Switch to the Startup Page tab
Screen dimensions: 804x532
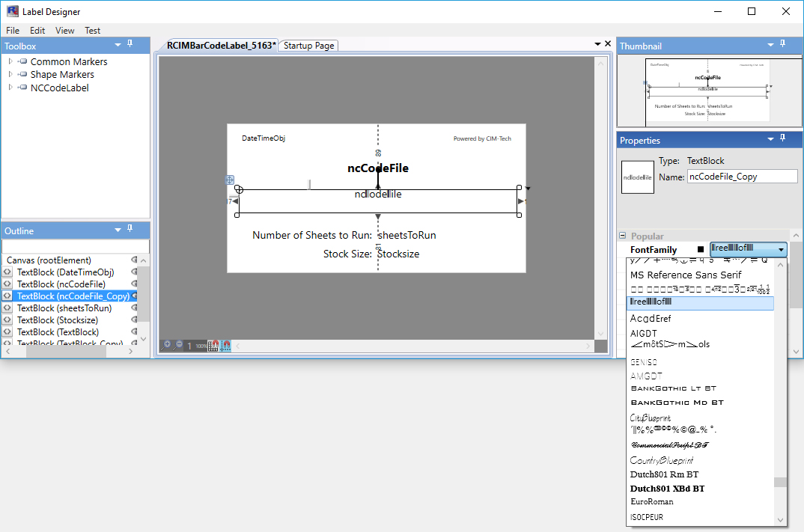(308, 45)
